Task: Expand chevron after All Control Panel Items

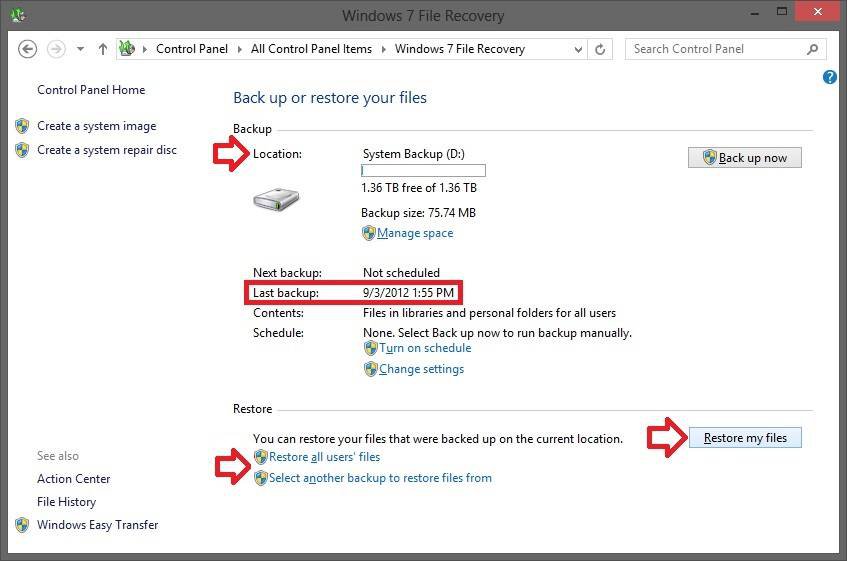Action: tap(384, 49)
